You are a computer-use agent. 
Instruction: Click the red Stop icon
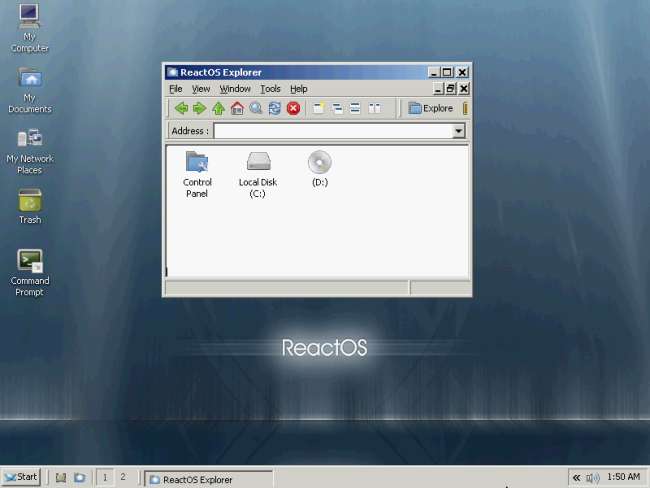tap(293, 109)
